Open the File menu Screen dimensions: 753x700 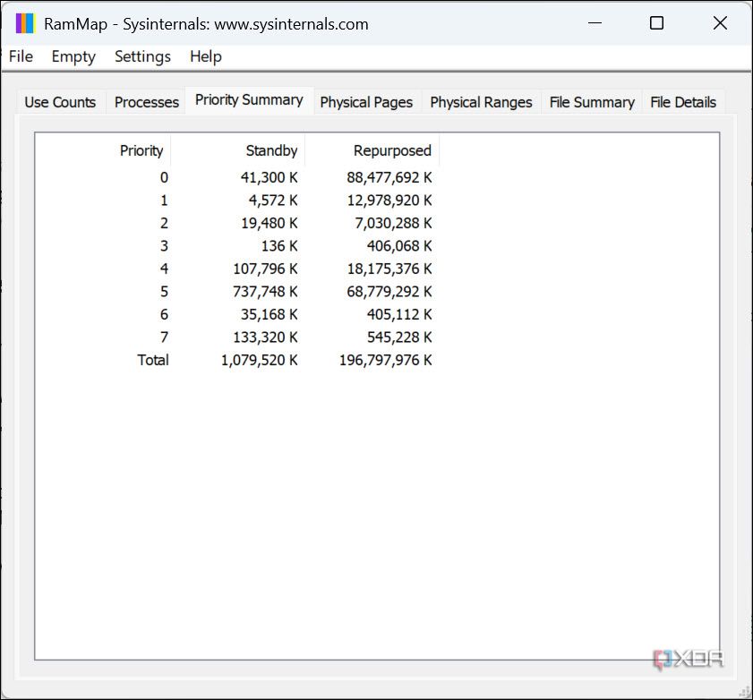coord(21,56)
